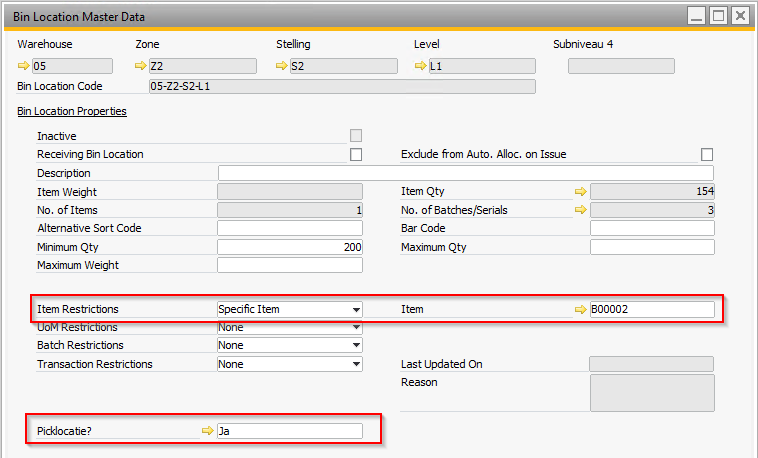Maximize the Bin Location Master Data window

tap(718, 15)
